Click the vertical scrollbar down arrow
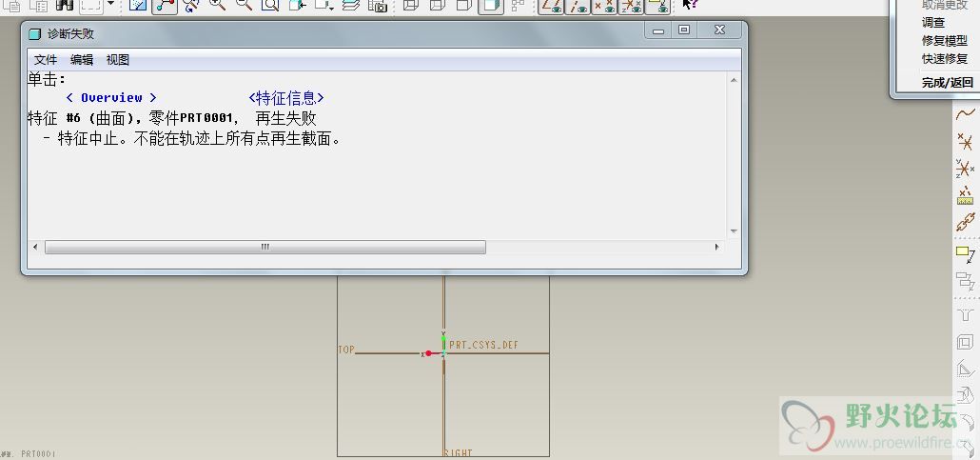This screenshot has height=460, width=980. point(734,231)
